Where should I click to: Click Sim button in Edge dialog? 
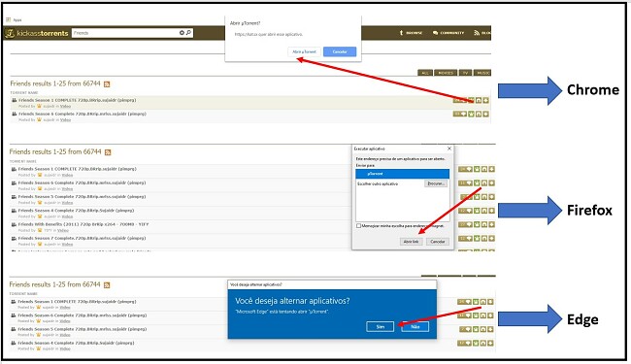tap(380, 326)
